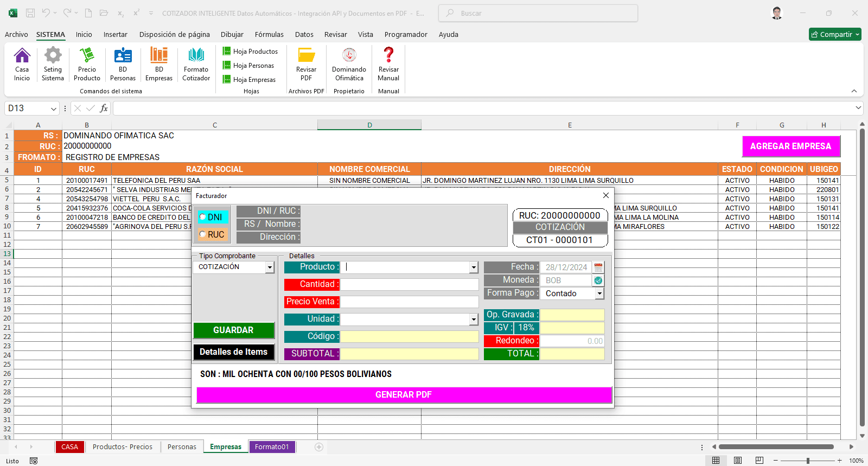Switch to the Fórmulas ribbon tab
This screenshot has width=868, height=466.
[269, 34]
